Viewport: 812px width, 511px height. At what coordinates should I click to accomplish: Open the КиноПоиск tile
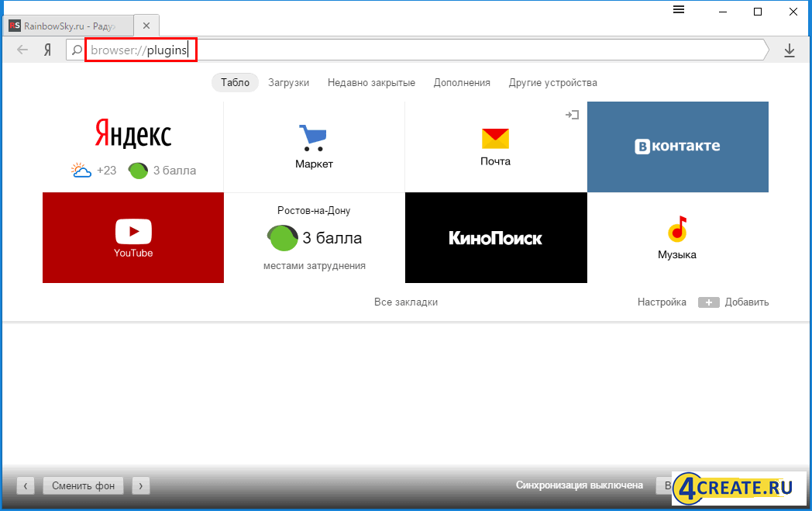coord(496,237)
